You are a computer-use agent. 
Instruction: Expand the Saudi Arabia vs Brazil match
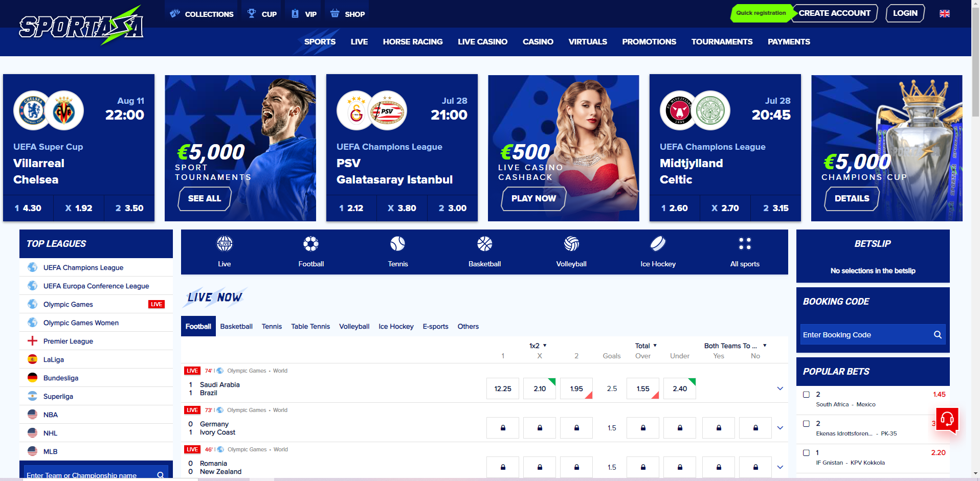[x=780, y=389]
